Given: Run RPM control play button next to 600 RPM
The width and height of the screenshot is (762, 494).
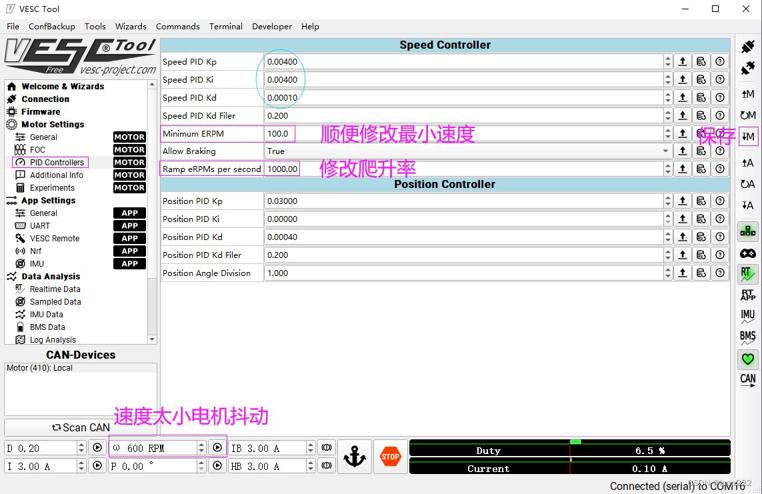Looking at the screenshot, I should point(217,447).
